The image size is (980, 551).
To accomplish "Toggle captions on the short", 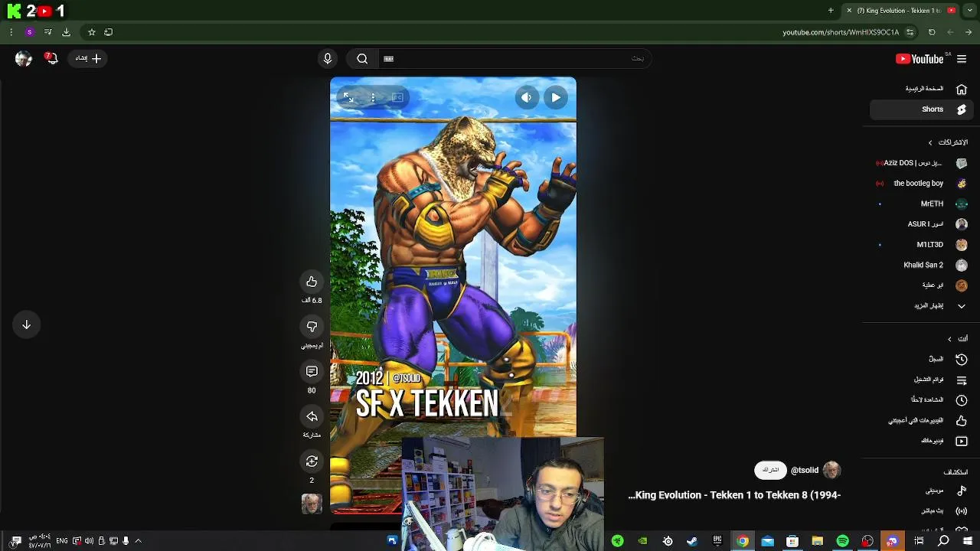I will pyautogui.click(x=397, y=97).
